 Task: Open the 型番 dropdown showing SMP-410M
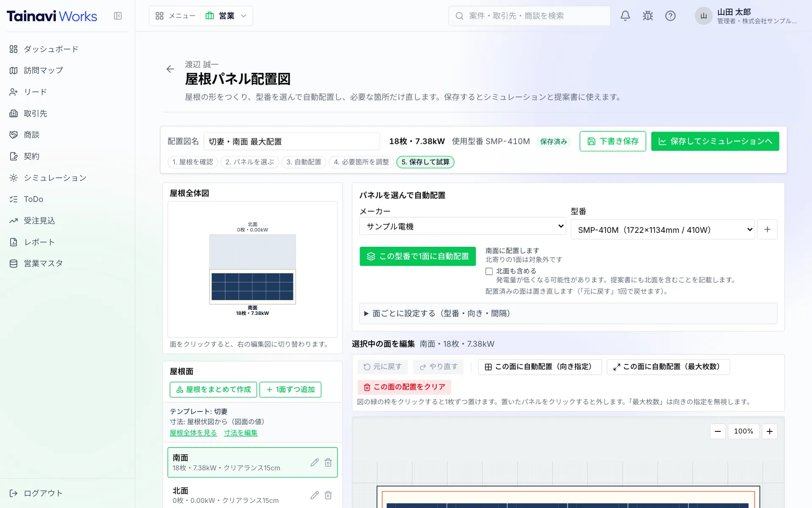(x=663, y=230)
